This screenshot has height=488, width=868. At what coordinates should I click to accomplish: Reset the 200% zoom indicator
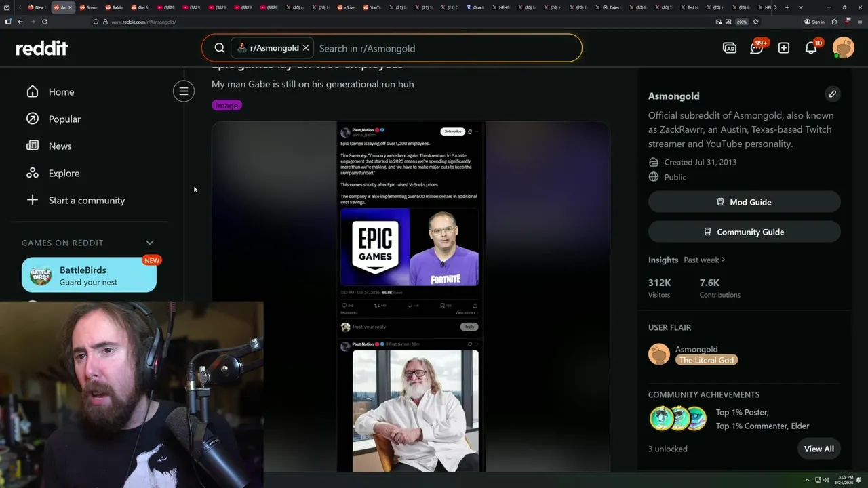(742, 22)
